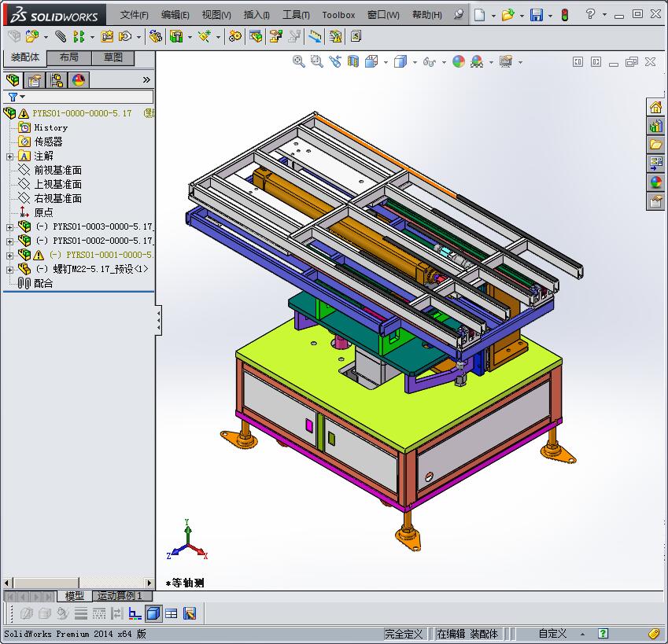Open the Edit Appearance color tool
This screenshot has height=644, width=668.
pos(459,62)
